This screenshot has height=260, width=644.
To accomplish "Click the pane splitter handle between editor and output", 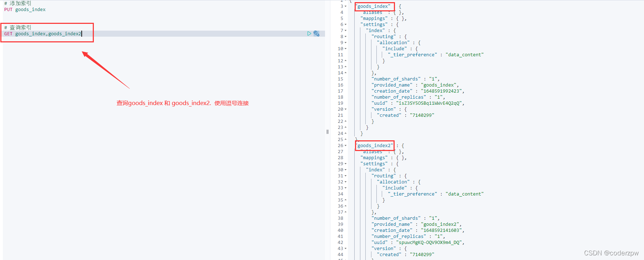I will (x=328, y=132).
